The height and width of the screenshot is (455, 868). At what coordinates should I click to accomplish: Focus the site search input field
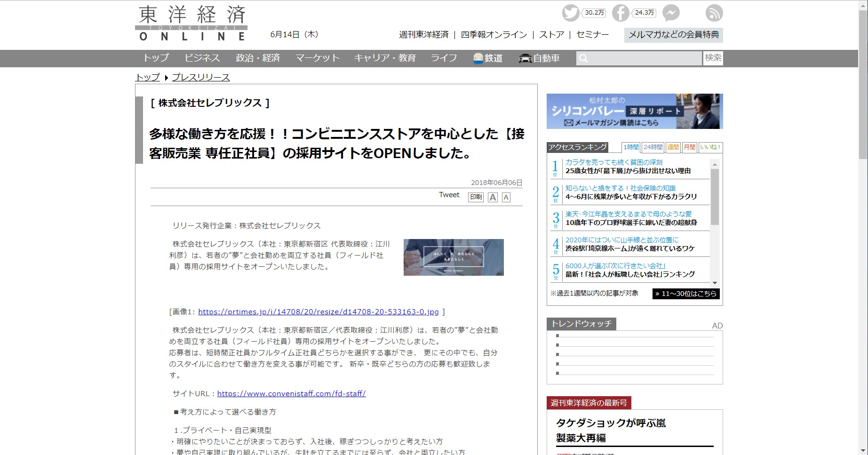point(639,58)
